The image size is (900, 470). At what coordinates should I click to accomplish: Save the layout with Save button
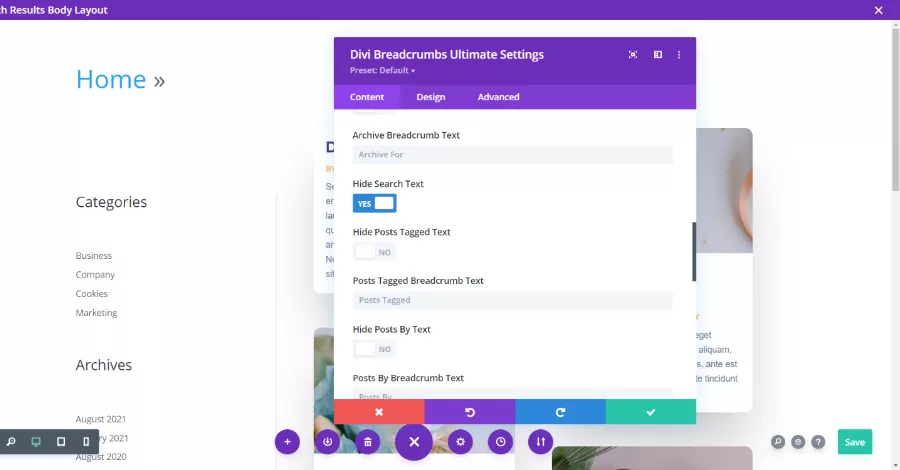tap(855, 442)
